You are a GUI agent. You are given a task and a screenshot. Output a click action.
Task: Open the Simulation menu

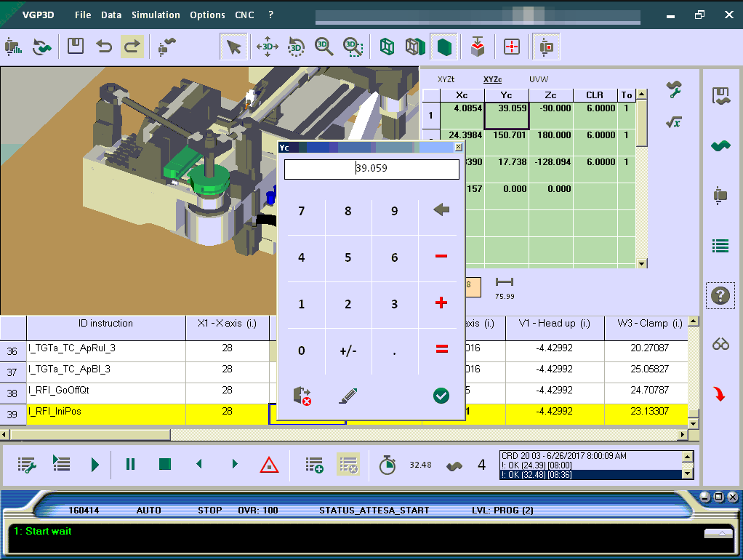coord(156,15)
